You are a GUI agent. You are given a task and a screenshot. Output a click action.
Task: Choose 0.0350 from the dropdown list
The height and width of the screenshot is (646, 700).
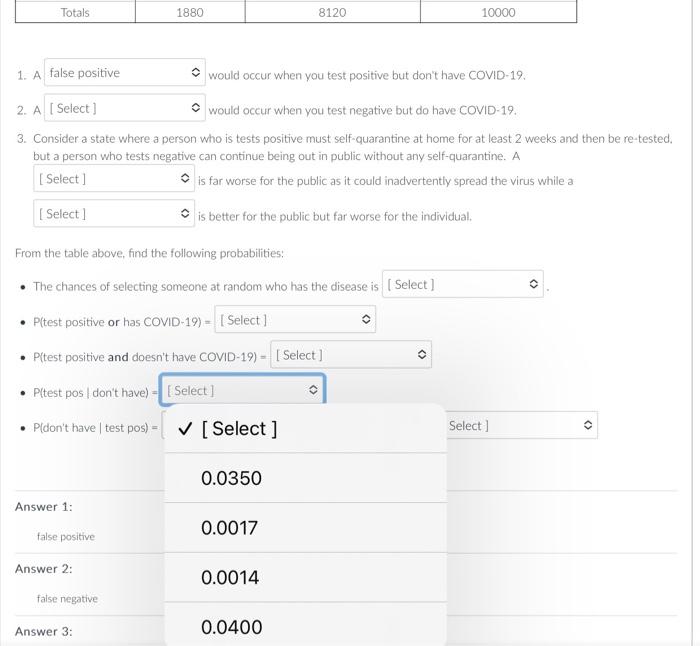305,478
